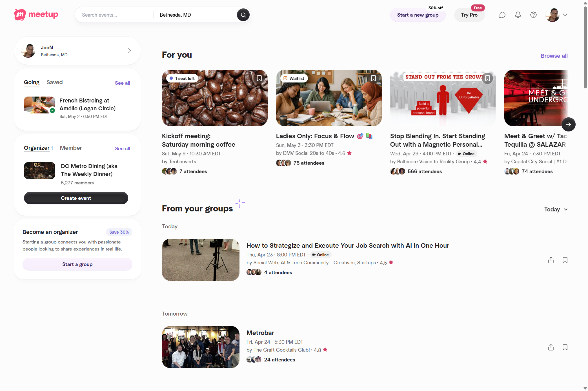Click '566 attendees' text
This screenshot has height=391, width=588.
tap(425, 171)
